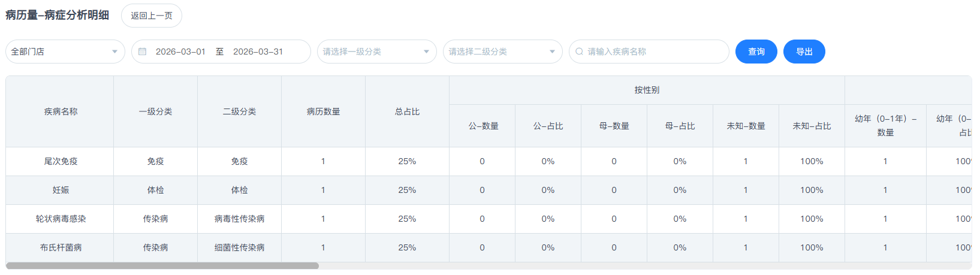Expand the 请选择一级分类 dropdown
980x275 pixels.
tap(376, 52)
